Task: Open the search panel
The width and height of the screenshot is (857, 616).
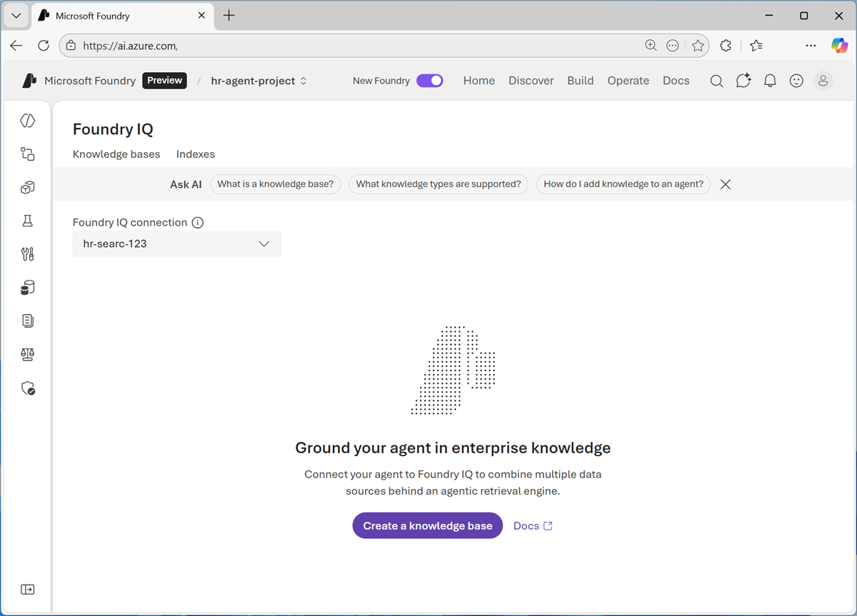Action: pyautogui.click(x=716, y=81)
